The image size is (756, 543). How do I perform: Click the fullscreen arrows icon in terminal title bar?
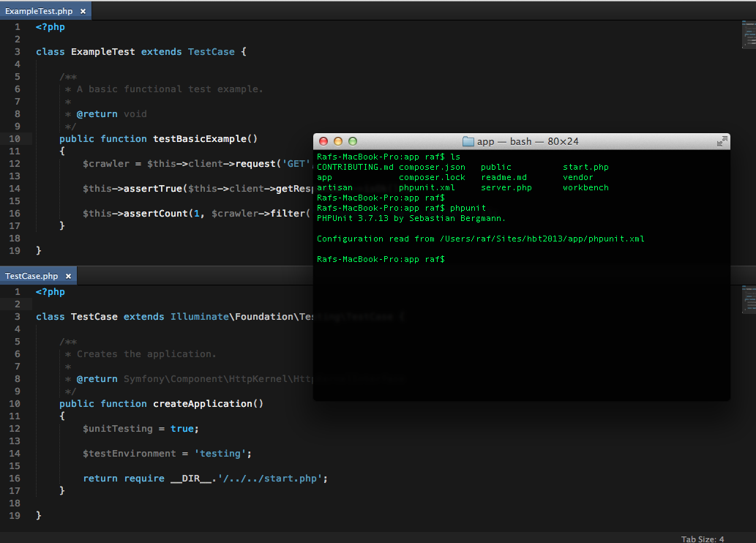(x=722, y=141)
